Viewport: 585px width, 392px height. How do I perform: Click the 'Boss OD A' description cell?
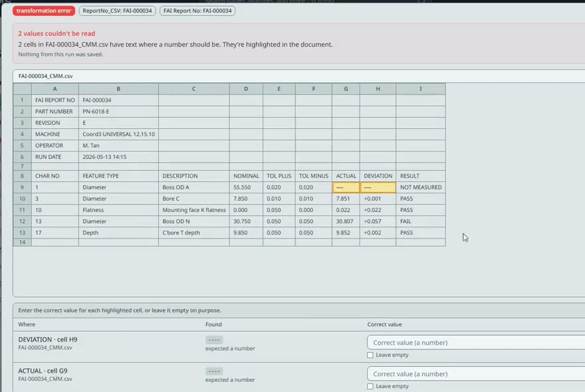point(193,187)
